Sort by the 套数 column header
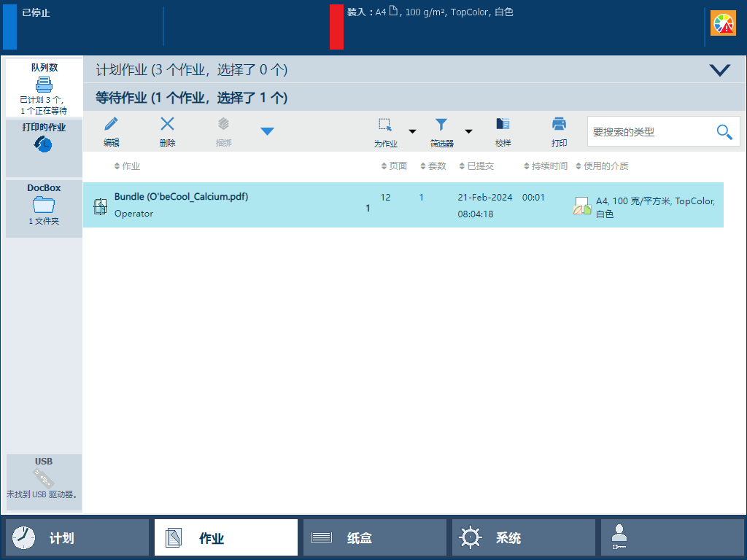This screenshot has width=747, height=560. click(433, 166)
